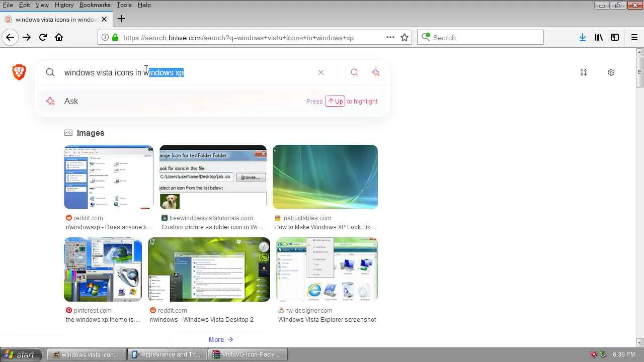Click the rw-designer.com source label
This screenshot has width=644, height=362.
(309, 311)
